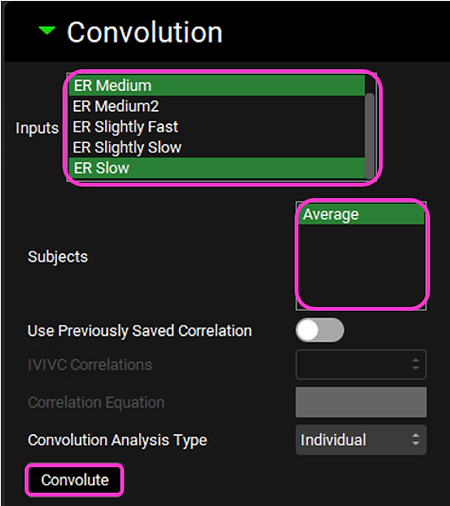The height and width of the screenshot is (506, 450).
Task: Open the IVIVC Correlations dropdown
Action: point(361,364)
